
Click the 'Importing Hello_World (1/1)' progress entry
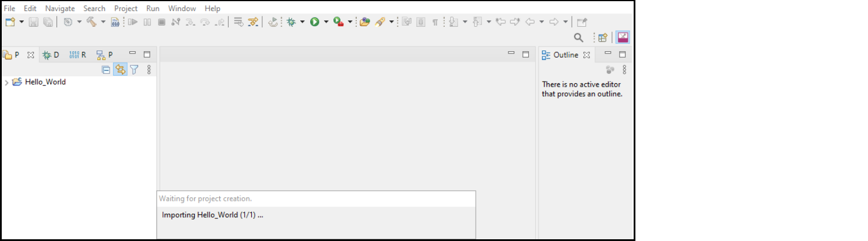click(x=213, y=215)
